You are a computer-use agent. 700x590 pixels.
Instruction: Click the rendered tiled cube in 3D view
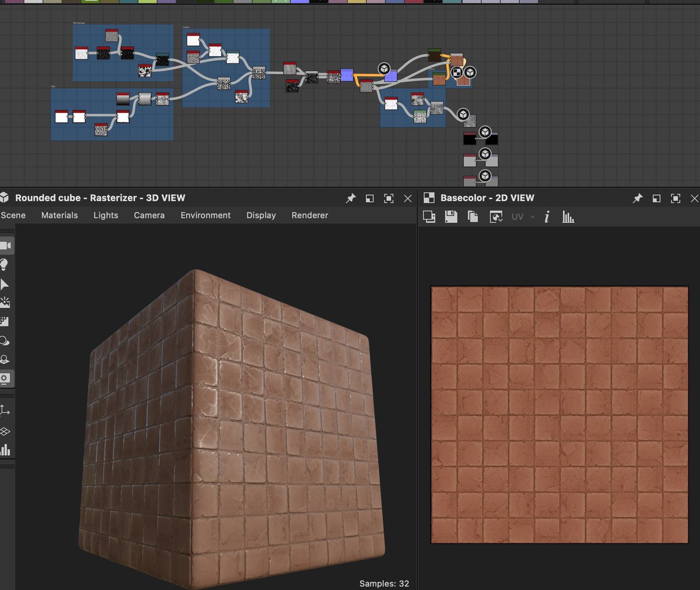click(232, 430)
